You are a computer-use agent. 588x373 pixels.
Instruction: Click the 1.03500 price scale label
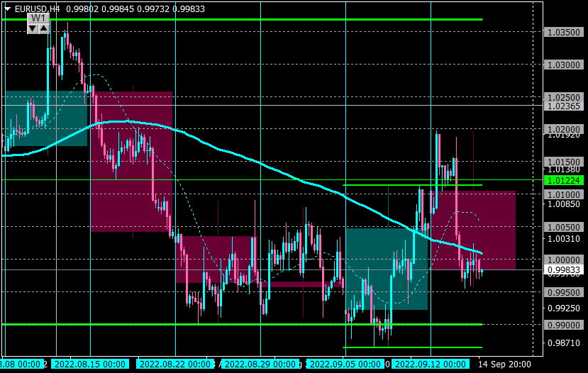click(x=564, y=32)
